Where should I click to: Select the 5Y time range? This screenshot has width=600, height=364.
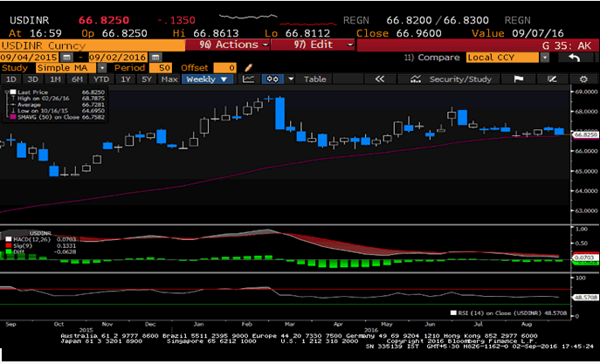147,79
